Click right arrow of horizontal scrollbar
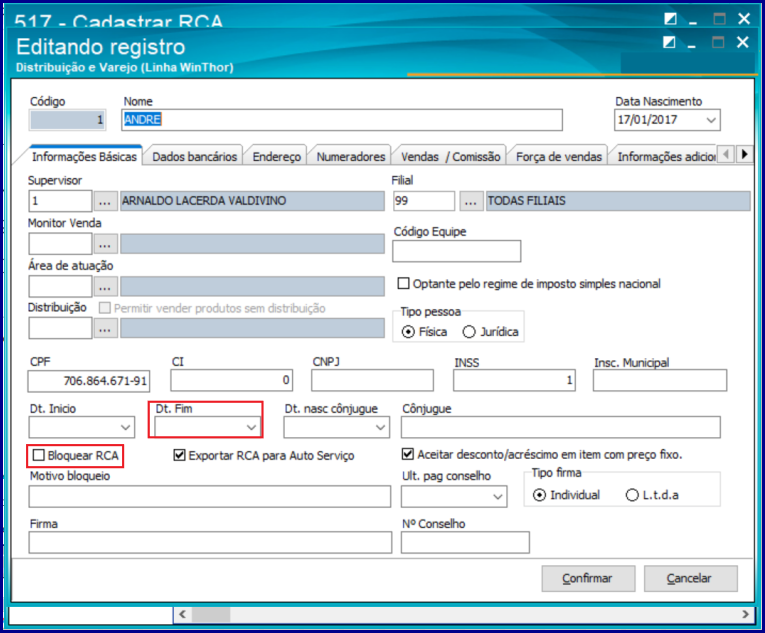Viewport: 765px width, 633px height. coord(745,614)
